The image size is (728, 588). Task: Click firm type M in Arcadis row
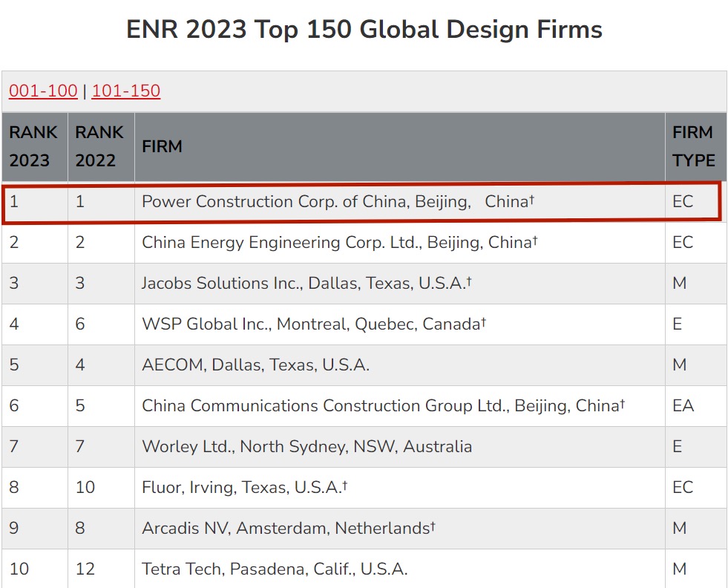[680, 528]
